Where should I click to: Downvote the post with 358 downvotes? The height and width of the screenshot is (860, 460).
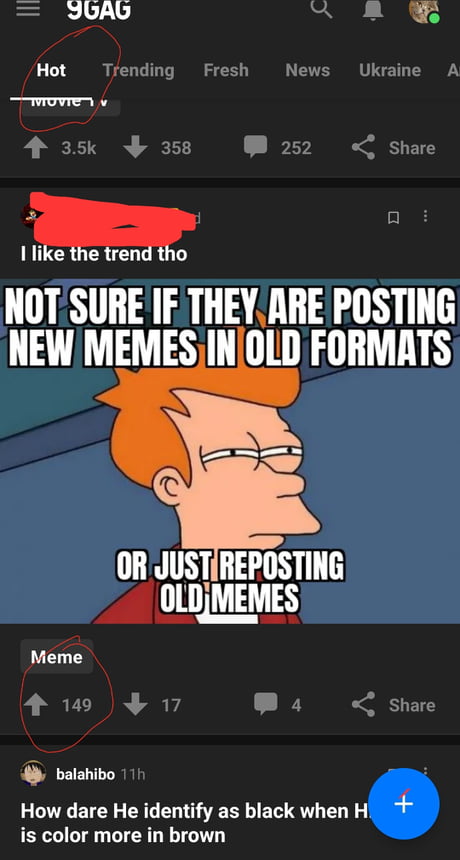tap(135, 148)
